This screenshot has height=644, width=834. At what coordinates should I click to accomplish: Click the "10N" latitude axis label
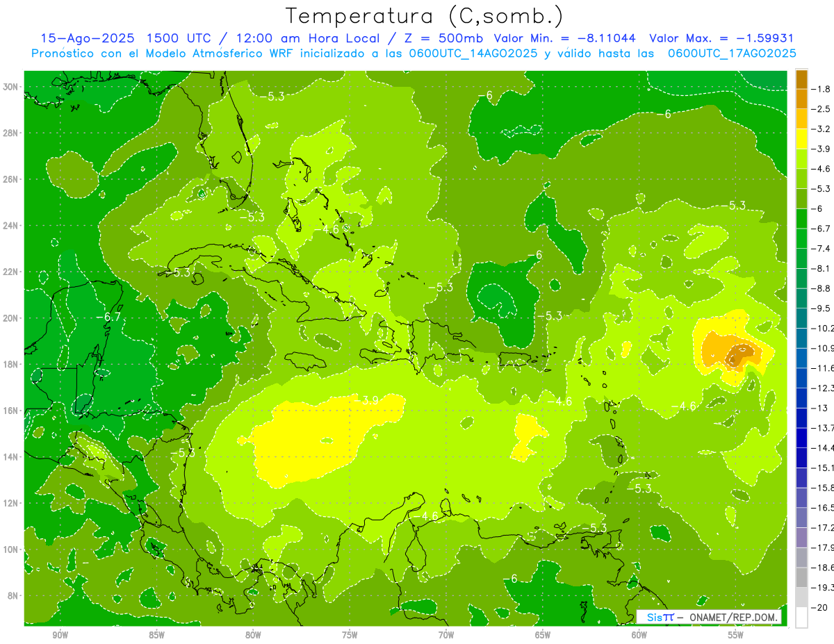[12, 550]
